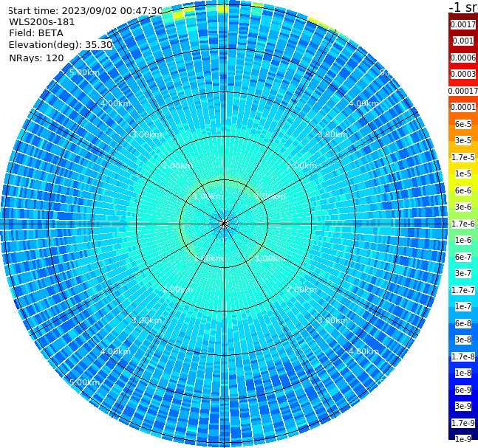The image size is (478, 448).
Task: Click the center origin of the polar plot
Action: coord(224,224)
